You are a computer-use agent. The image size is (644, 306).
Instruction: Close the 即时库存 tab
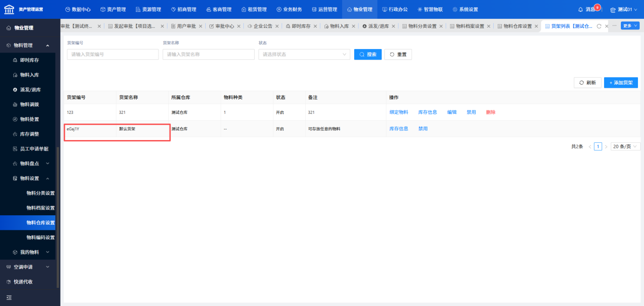(315, 26)
